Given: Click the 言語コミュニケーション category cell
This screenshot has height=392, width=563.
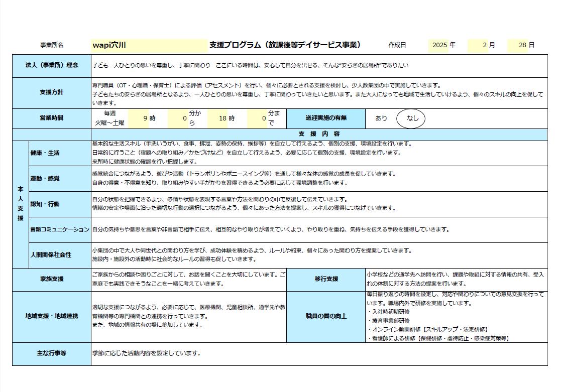Looking at the screenshot, I should coord(60,229).
